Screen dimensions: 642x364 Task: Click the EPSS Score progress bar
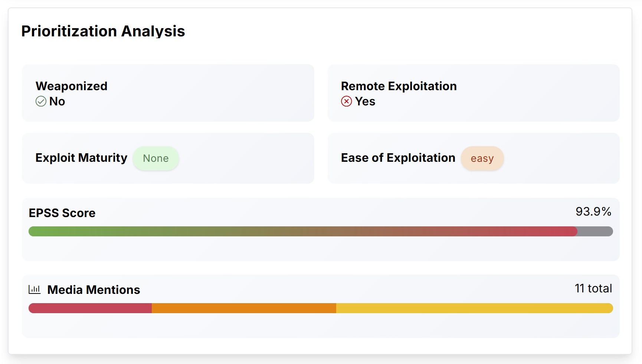(321, 231)
